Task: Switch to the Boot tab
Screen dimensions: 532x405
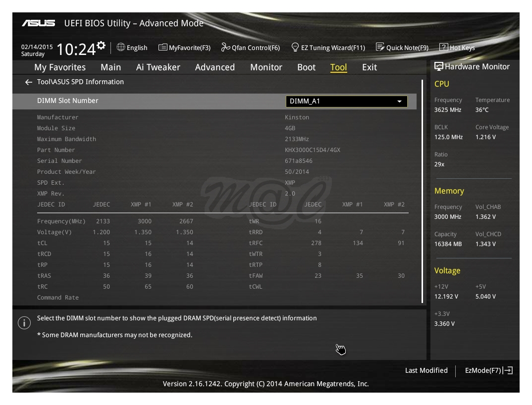Action: pos(307,67)
